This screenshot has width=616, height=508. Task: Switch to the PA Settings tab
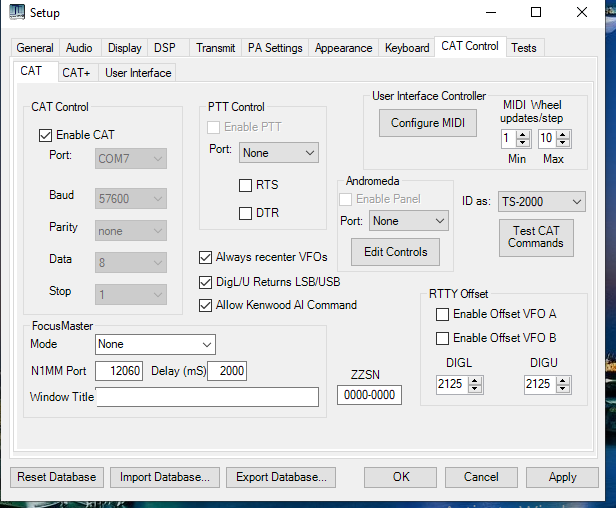point(275,48)
